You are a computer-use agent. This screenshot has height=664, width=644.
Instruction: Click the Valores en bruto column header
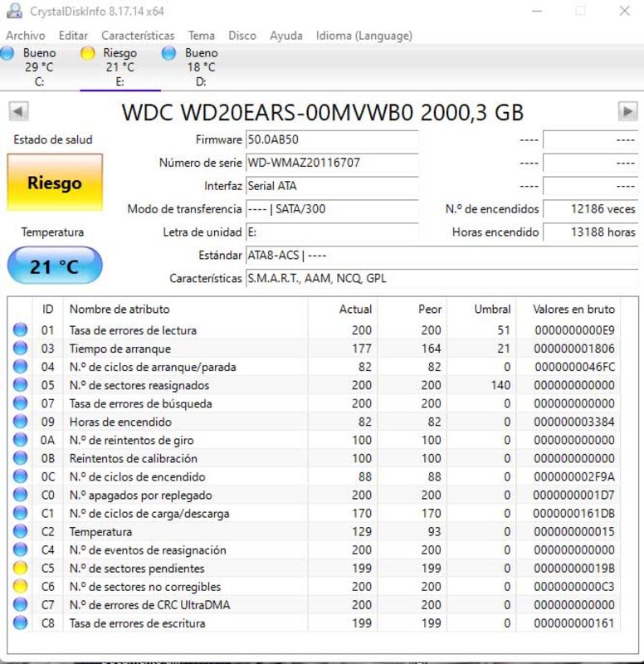(x=568, y=309)
